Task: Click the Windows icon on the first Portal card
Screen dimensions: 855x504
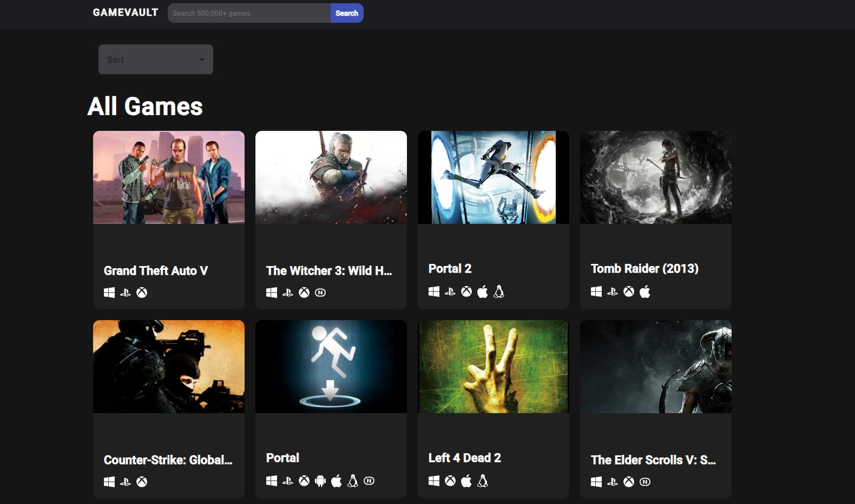Action: pyautogui.click(x=272, y=481)
